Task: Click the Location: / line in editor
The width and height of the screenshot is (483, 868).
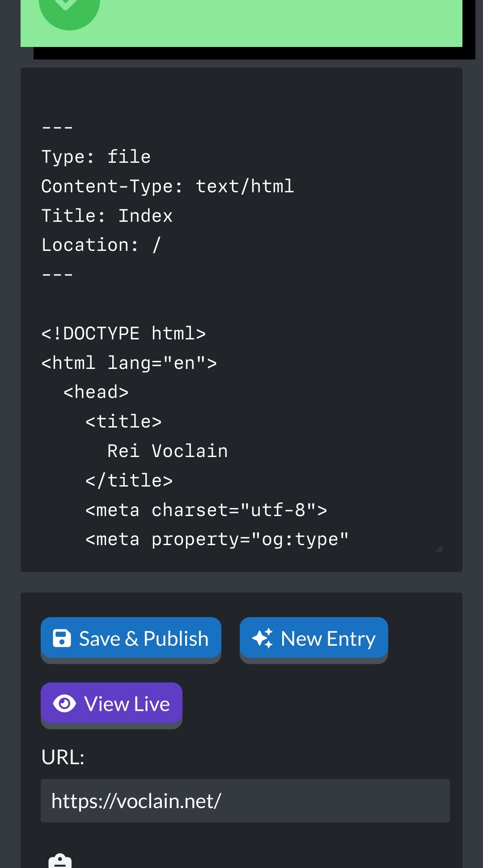Action: click(x=101, y=245)
